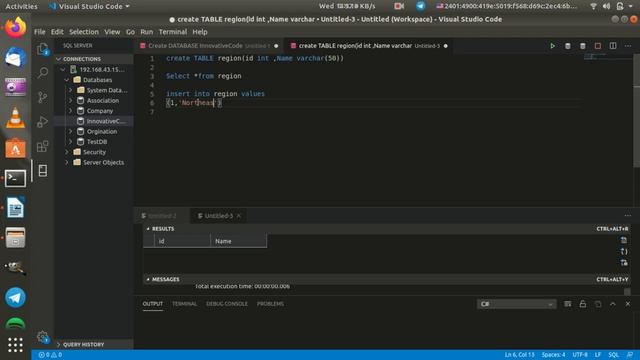Click the Ln 6, Col 13 status item

pos(519,355)
